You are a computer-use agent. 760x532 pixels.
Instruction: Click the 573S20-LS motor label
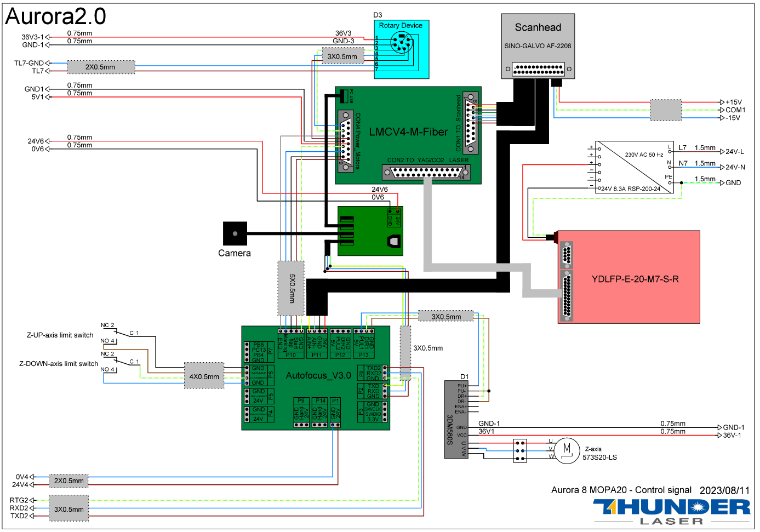click(x=599, y=457)
